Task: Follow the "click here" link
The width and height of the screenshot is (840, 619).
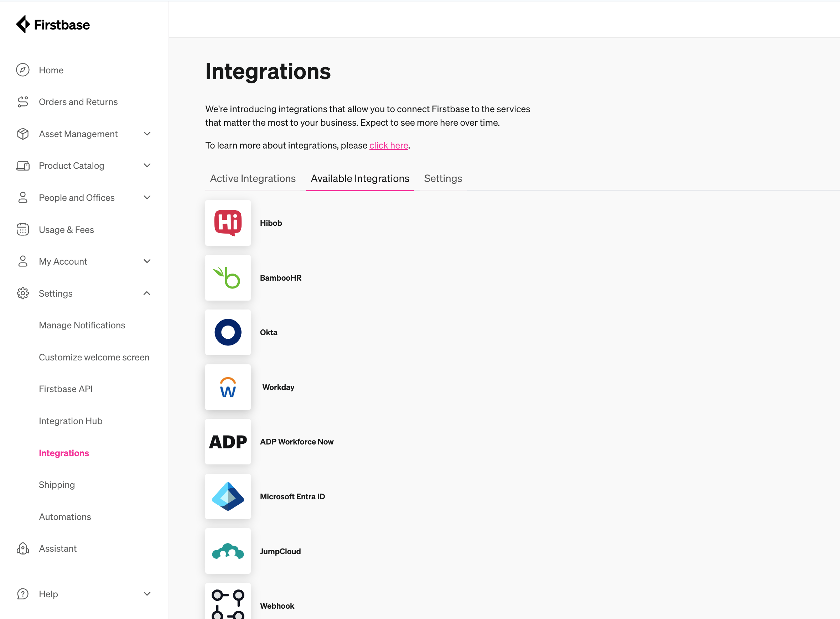Action: (388, 145)
